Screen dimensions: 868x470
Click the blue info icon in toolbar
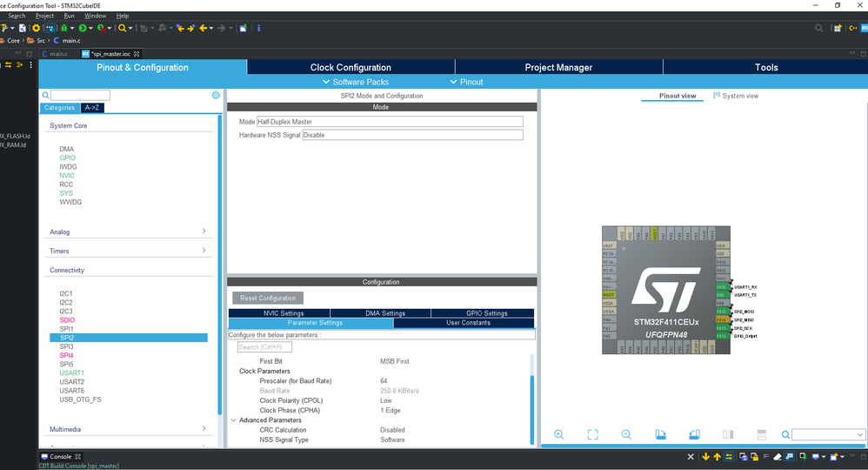[x=258, y=28]
